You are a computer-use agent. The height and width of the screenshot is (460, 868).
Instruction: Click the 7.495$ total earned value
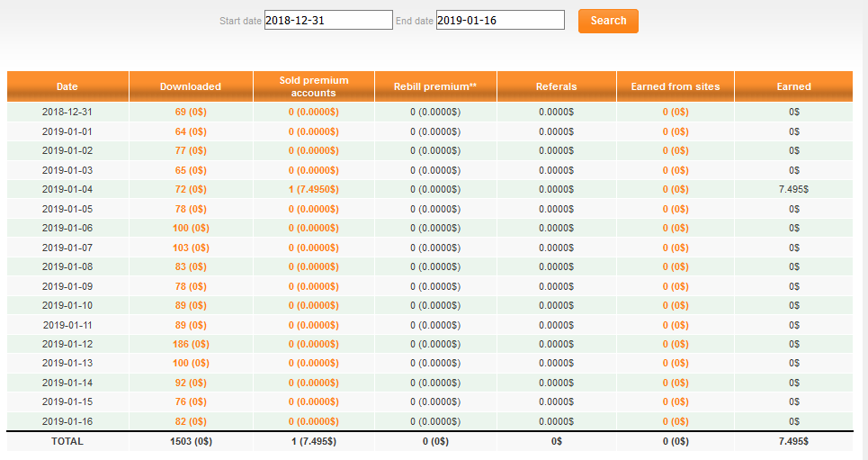[x=794, y=442]
